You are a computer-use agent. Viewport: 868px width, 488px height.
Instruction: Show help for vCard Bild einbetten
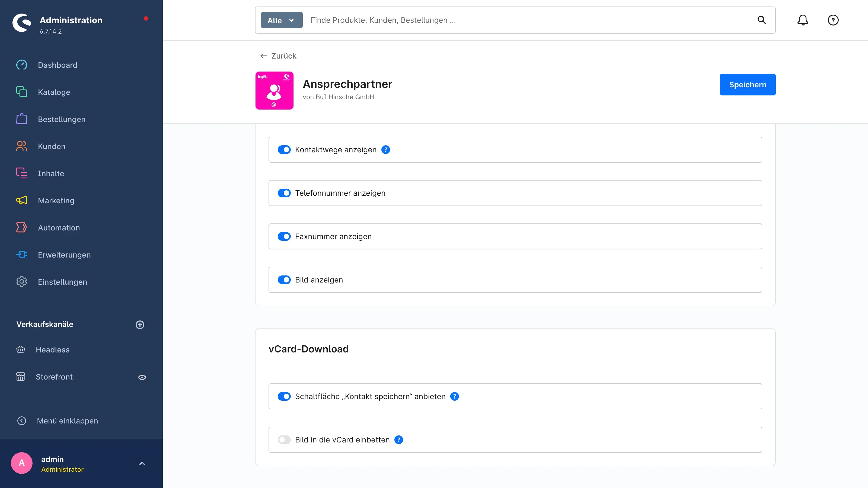click(x=399, y=440)
